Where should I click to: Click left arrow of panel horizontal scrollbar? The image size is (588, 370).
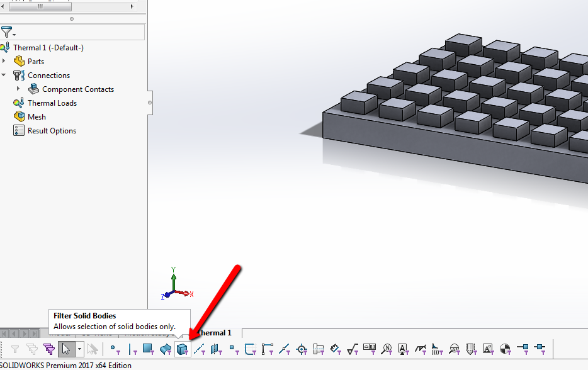coord(3,6)
